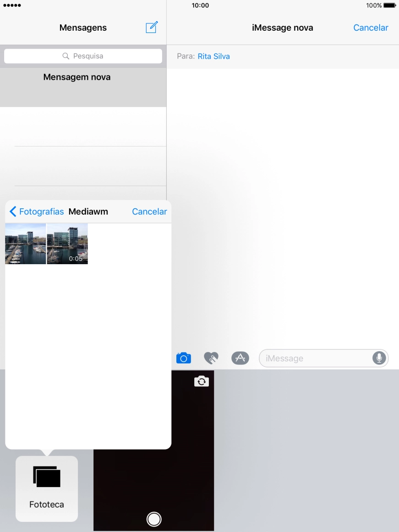This screenshot has width=399, height=532.
Task: Select the 0:05 video thumbnail
Action: tap(67, 244)
